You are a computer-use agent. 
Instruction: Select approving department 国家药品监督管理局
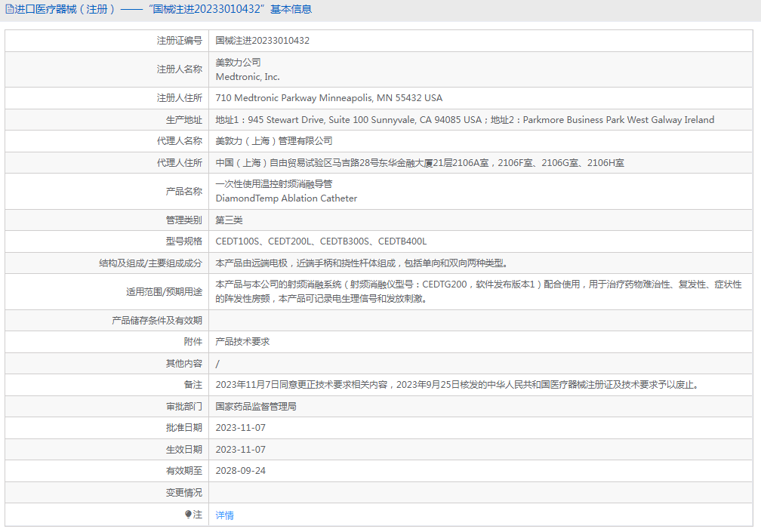(x=256, y=407)
